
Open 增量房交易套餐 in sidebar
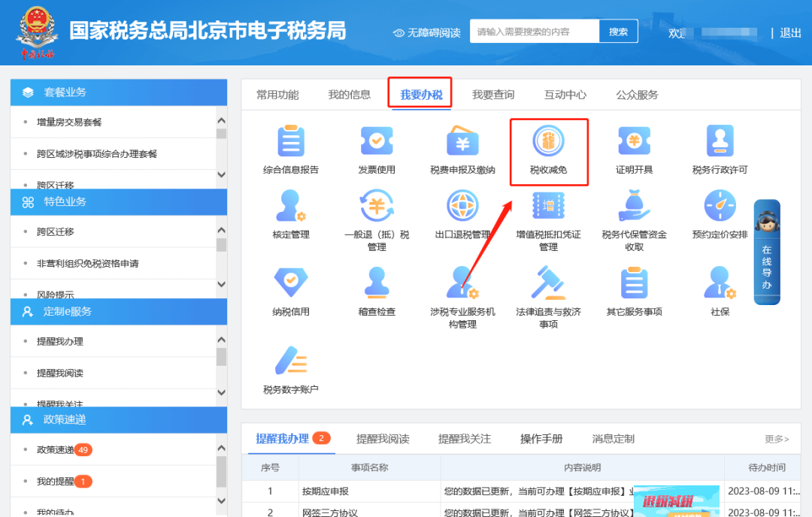tap(69, 122)
